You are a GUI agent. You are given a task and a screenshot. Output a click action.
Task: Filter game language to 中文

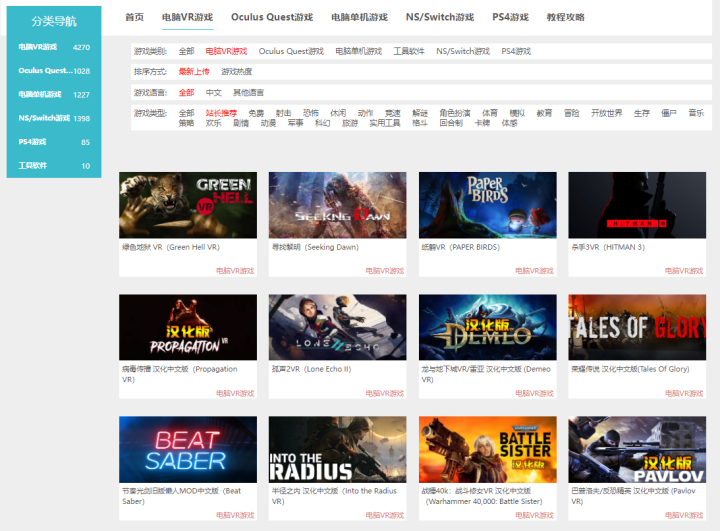click(x=214, y=93)
